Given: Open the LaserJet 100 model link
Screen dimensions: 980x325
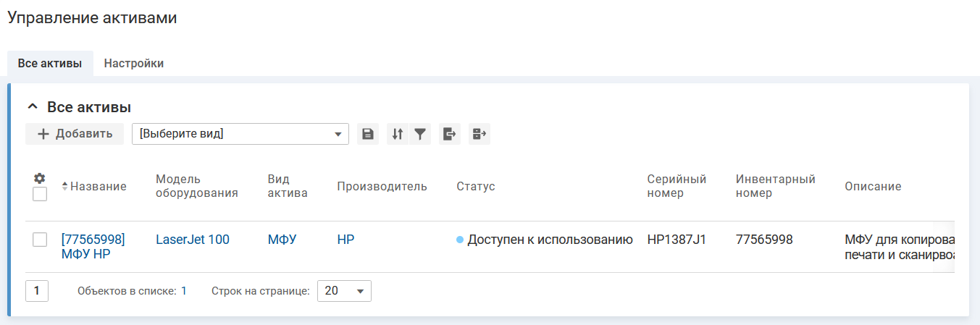Looking at the screenshot, I should click(193, 240).
